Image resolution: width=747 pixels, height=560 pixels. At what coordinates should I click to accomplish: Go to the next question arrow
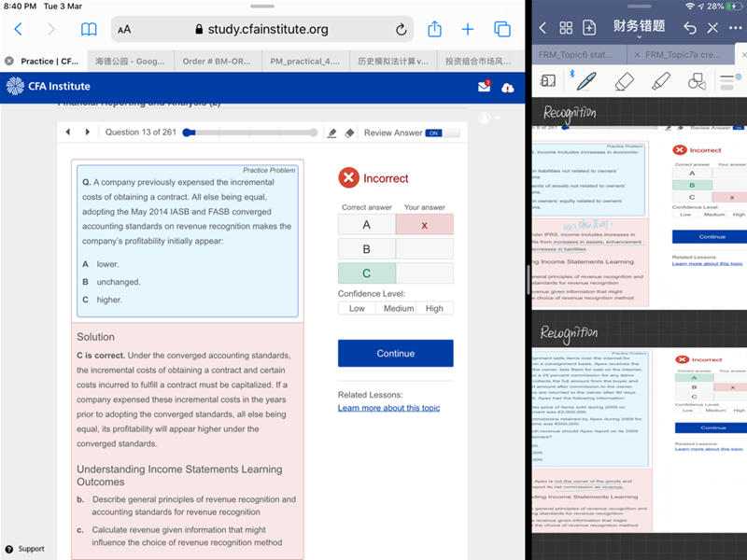pos(87,132)
